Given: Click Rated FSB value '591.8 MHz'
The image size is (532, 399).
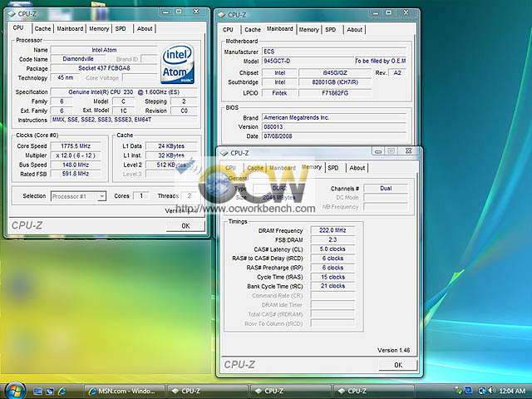Looking at the screenshot, I should click(76, 174).
